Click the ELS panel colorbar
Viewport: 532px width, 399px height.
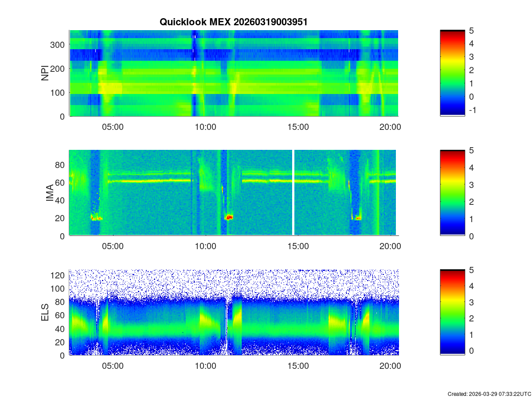tap(452, 312)
